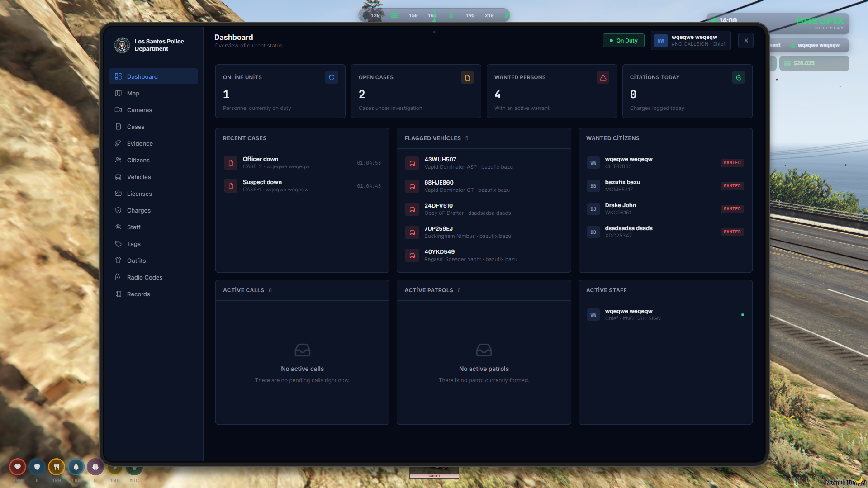
Task: Click the empty inbox icon in Active Calls
Action: pyautogui.click(x=303, y=350)
